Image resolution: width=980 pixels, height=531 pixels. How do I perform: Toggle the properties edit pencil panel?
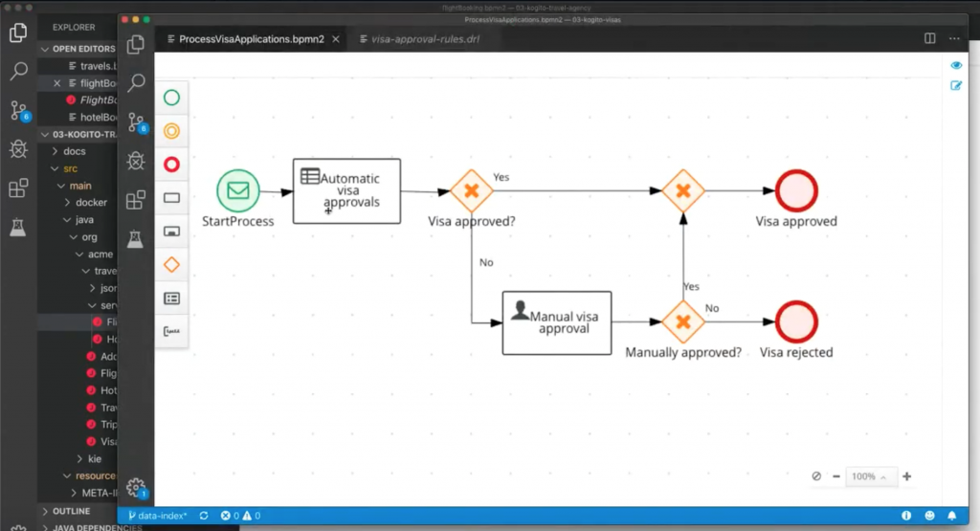pos(955,86)
